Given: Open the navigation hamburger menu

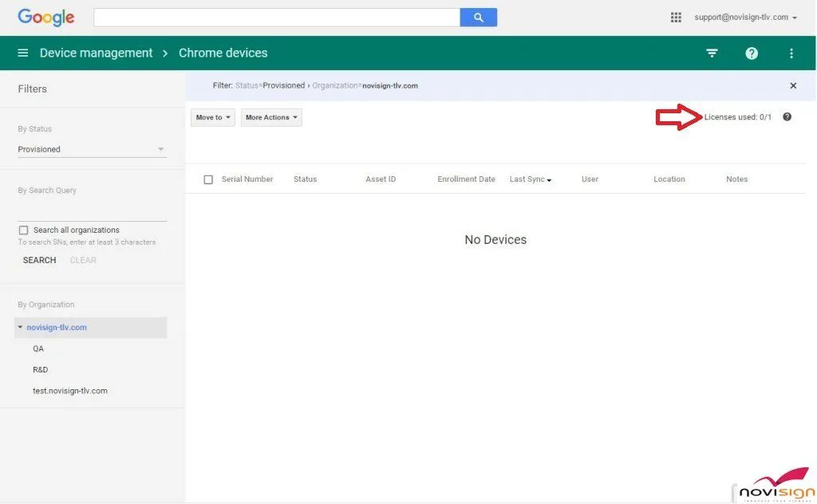Looking at the screenshot, I should pyautogui.click(x=22, y=53).
